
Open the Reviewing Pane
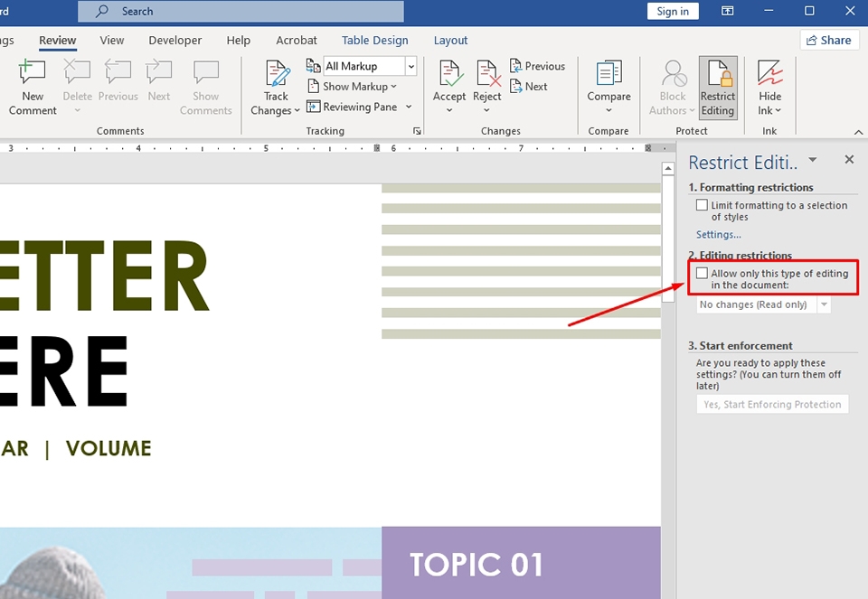[x=359, y=107]
